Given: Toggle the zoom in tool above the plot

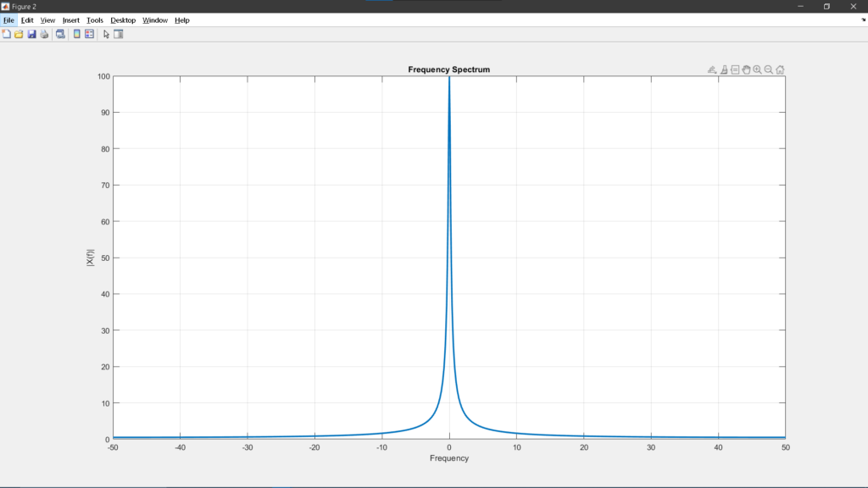Looking at the screenshot, I should 757,69.
